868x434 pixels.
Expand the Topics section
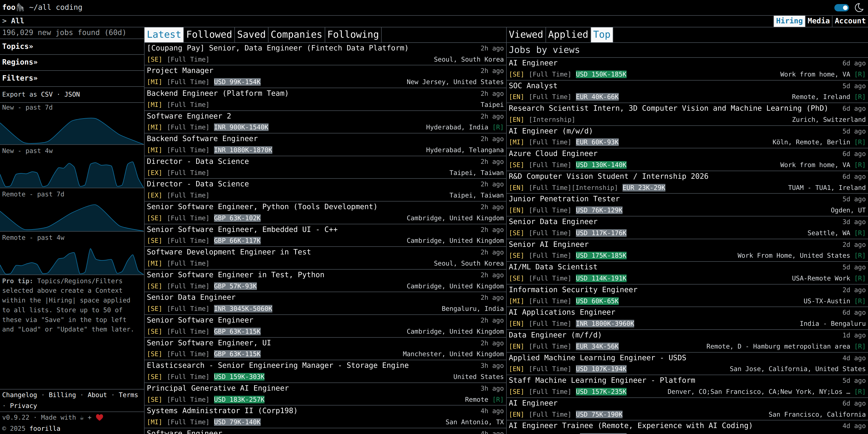(18, 46)
